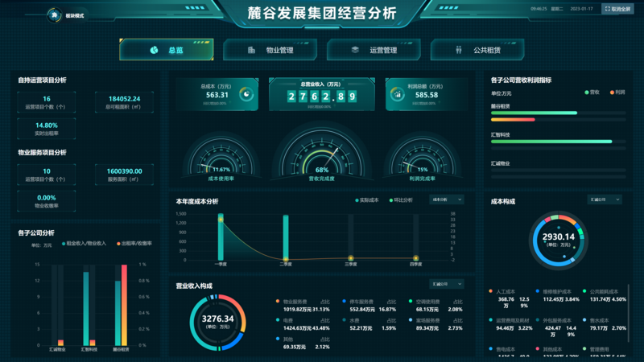Click the scrollbar in 成本构成 list
The width and height of the screenshot is (644, 362).
coord(629,313)
